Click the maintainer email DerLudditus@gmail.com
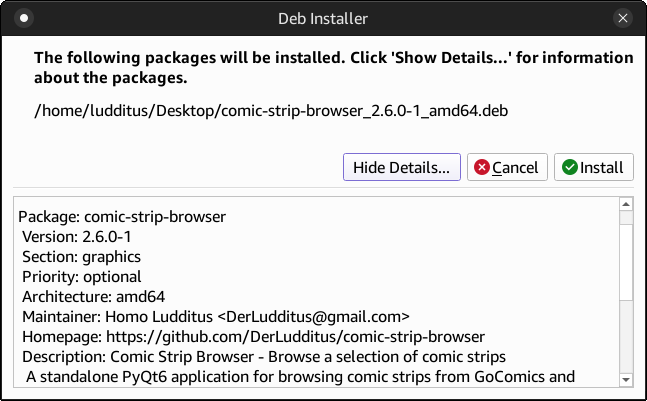This screenshot has height=401, width=647. pos(313,317)
